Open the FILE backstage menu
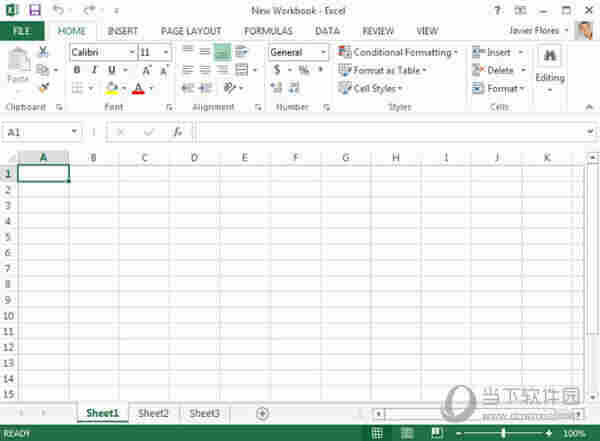The height and width of the screenshot is (441, 600). pyautogui.click(x=22, y=31)
